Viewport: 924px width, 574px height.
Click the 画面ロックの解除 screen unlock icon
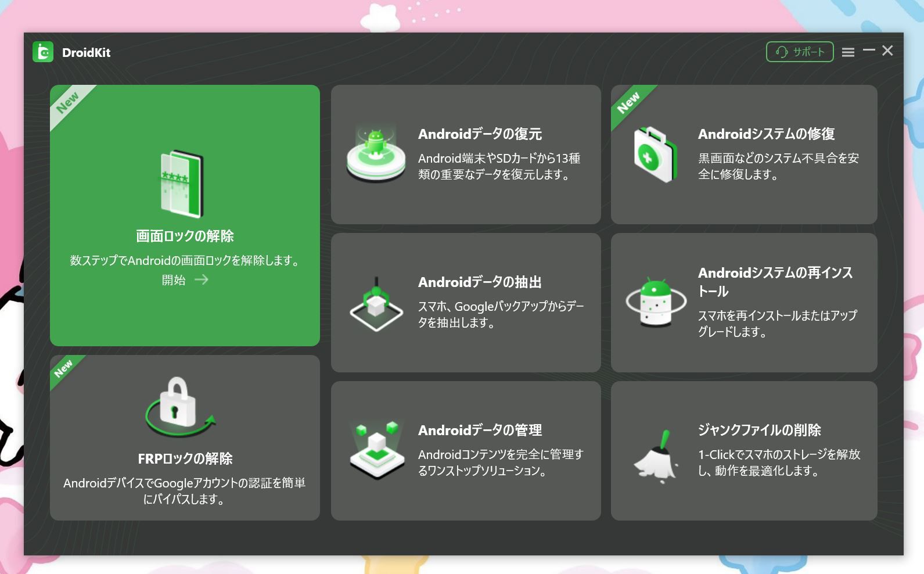click(x=182, y=184)
